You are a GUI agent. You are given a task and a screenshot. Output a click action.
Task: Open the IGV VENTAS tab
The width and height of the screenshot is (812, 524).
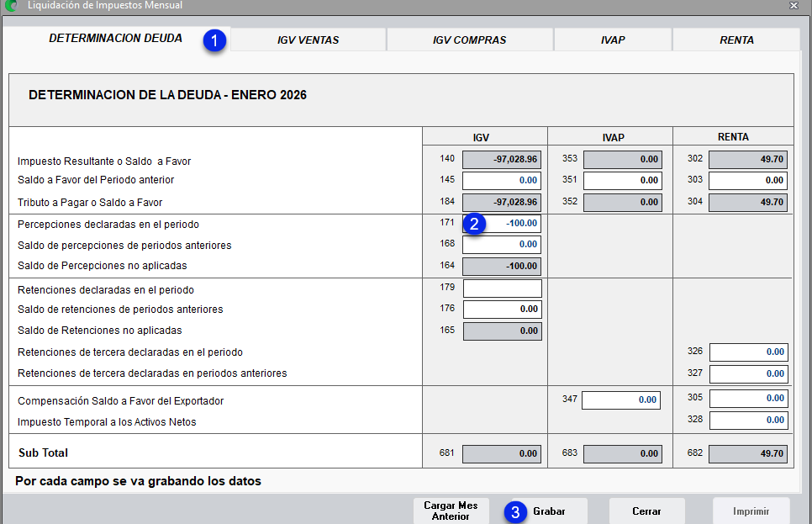308,40
